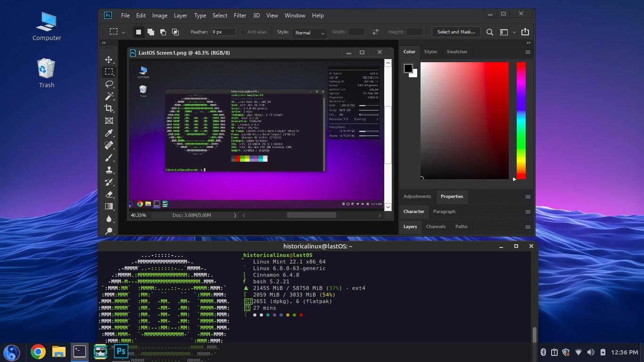Launch Chrome from the taskbar
The width and height of the screenshot is (644, 362).
click(38, 352)
